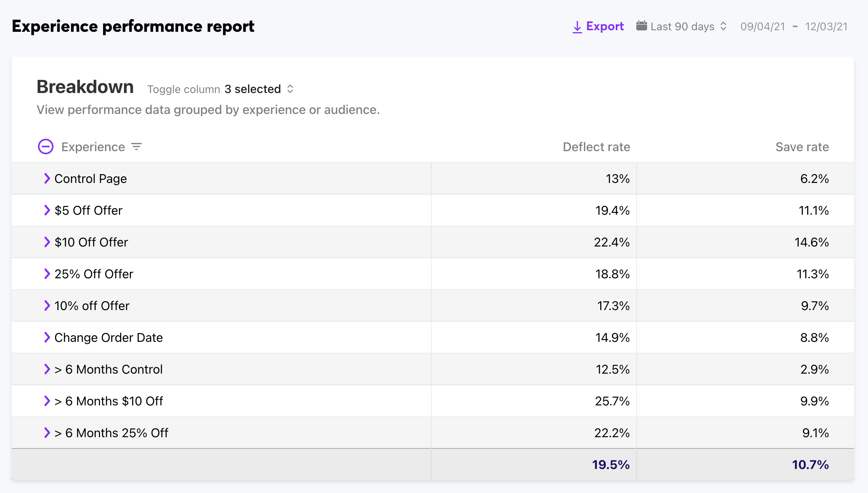Screen dimensions: 868x493
Task: Click the Export download arrow icon
Action: click(577, 27)
